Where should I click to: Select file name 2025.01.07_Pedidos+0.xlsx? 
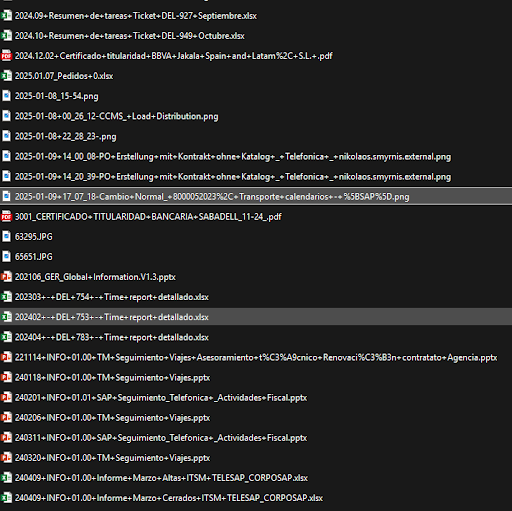pyautogui.click(x=64, y=76)
